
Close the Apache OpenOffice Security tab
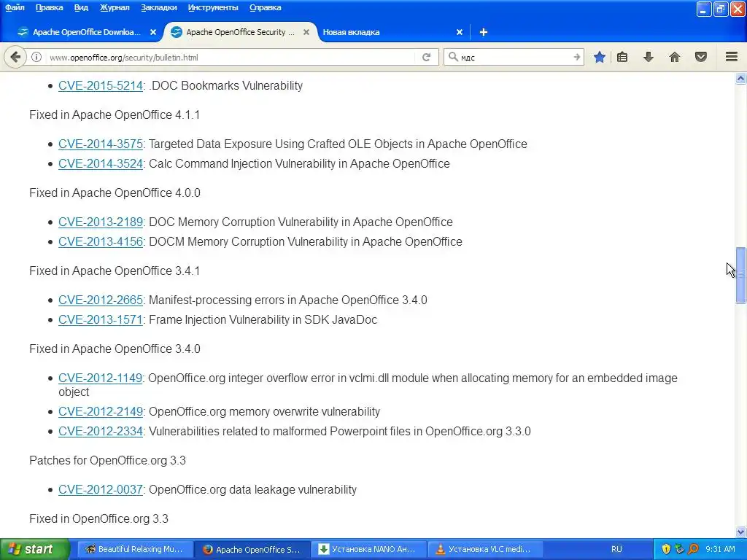tap(306, 32)
